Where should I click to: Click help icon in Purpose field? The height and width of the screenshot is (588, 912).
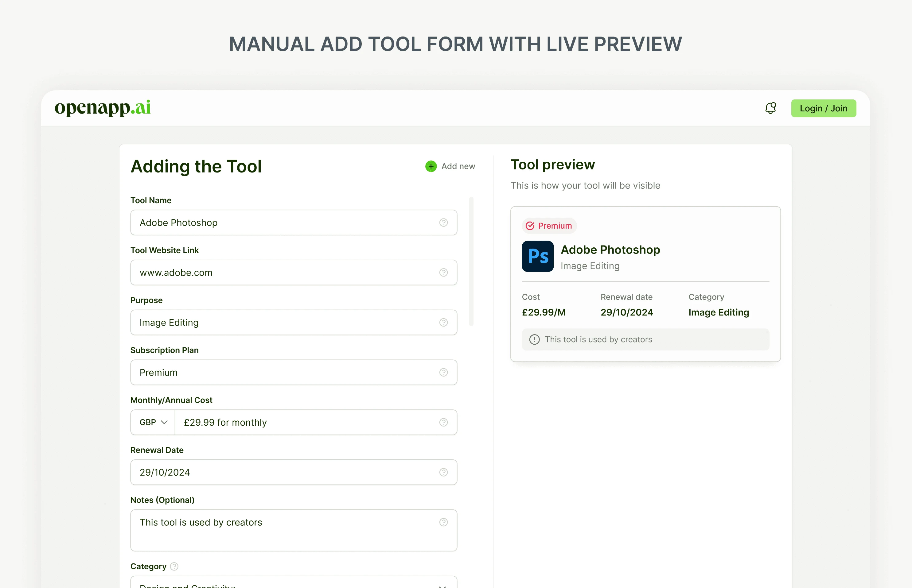[443, 322]
